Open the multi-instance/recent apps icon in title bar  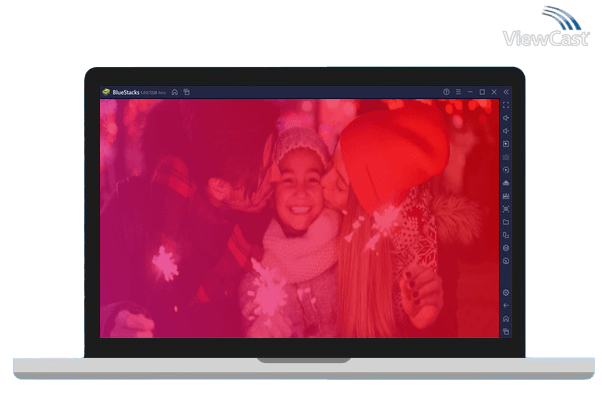click(187, 92)
